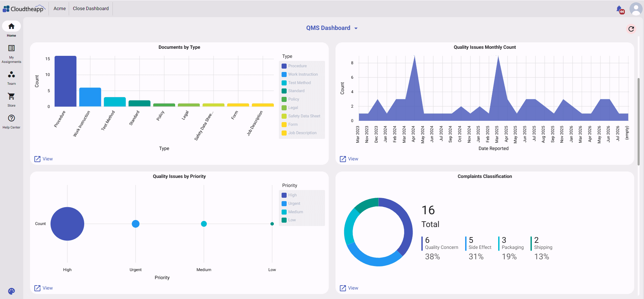The width and height of the screenshot is (644, 299).
Task: Toggle Procedure legend entry
Action: point(294,66)
